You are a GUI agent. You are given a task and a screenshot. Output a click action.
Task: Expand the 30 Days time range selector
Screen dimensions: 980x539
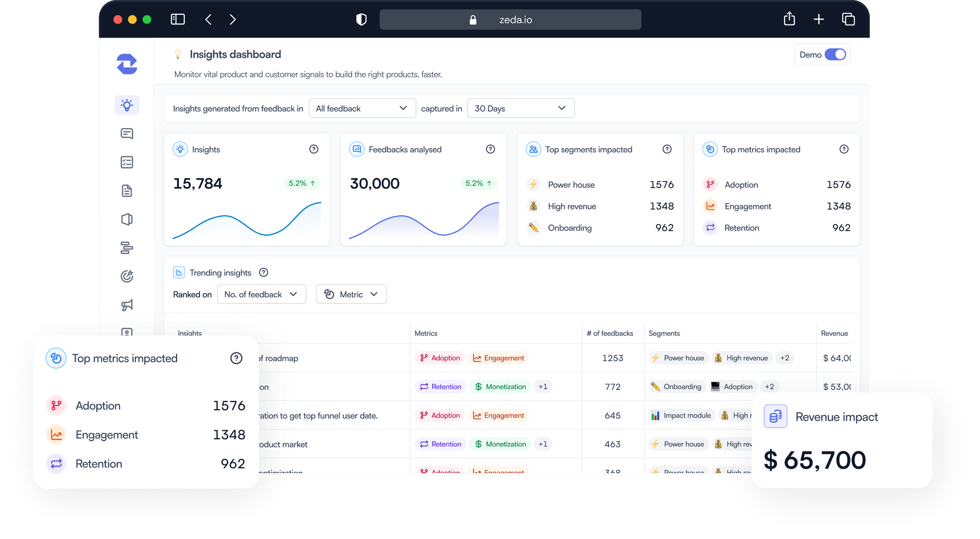click(521, 108)
